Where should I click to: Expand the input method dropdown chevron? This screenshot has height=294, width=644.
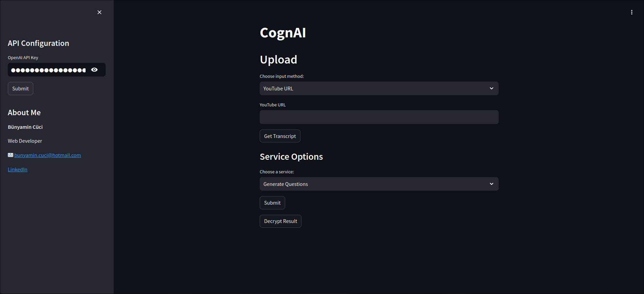tap(491, 88)
